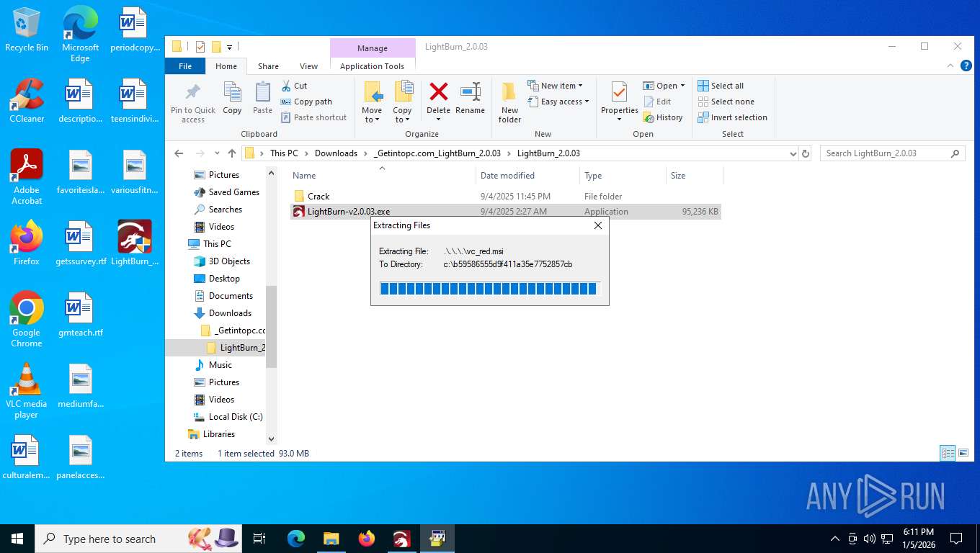Click the Back navigation arrow

179,153
